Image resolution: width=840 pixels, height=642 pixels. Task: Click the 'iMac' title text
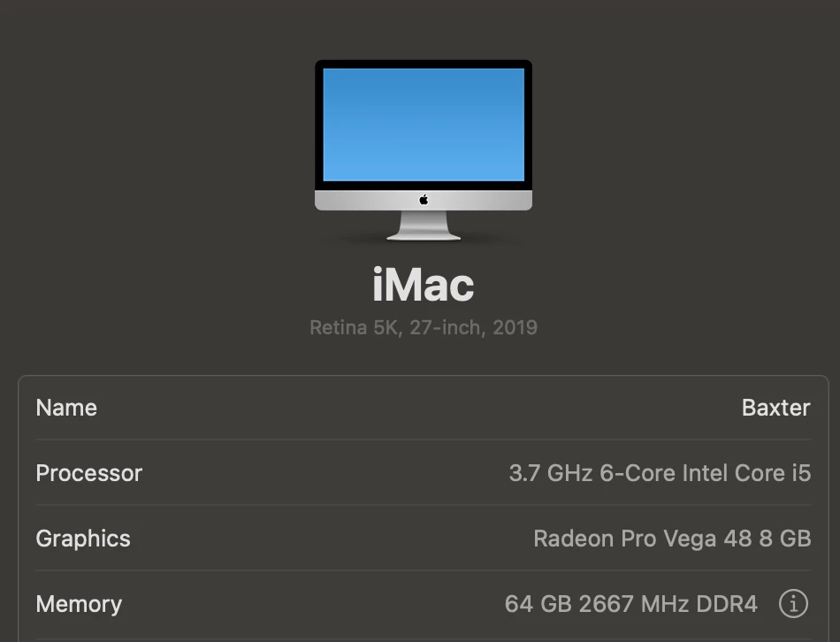tap(424, 285)
